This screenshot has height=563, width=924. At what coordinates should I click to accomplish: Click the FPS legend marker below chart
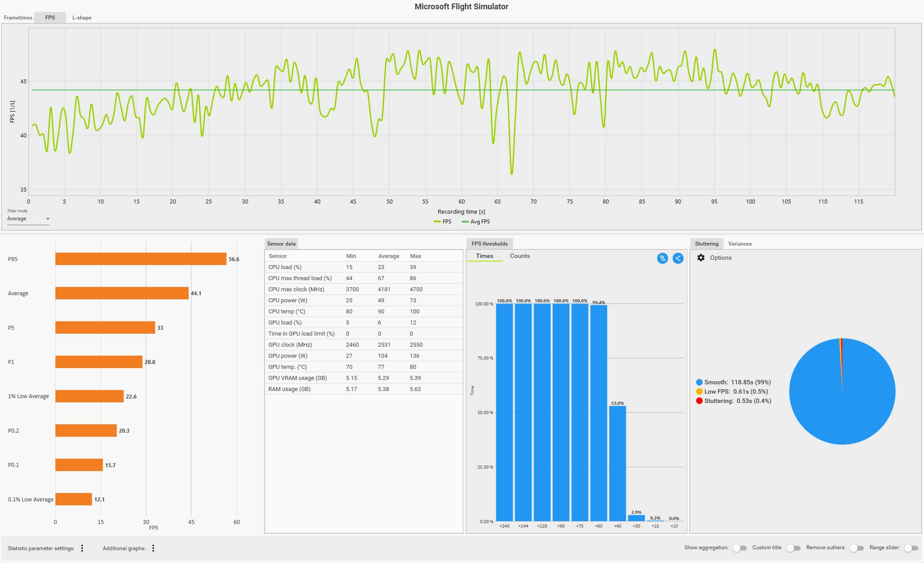click(x=437, y=222)
